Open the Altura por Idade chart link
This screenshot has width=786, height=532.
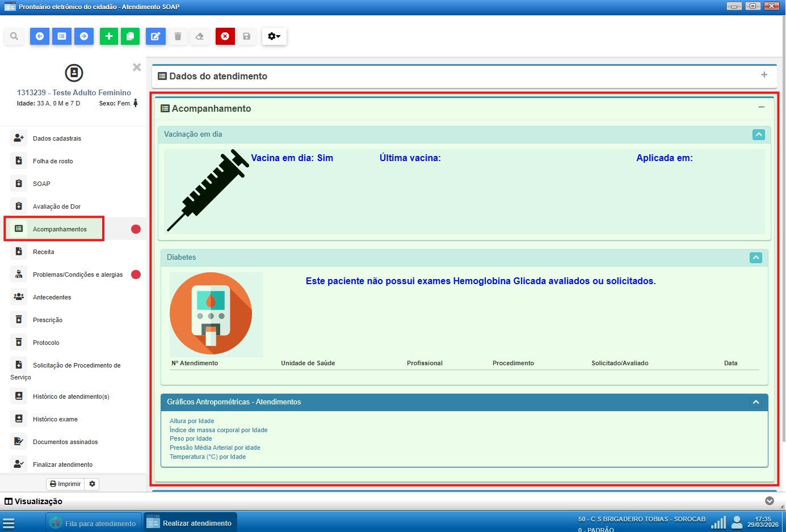coord(192,421)
